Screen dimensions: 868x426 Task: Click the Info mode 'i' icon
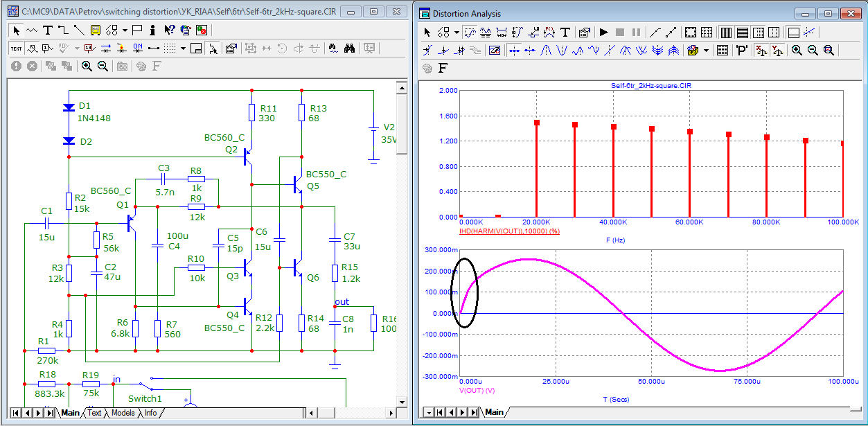pyautogui.click(x=152, y=30)
